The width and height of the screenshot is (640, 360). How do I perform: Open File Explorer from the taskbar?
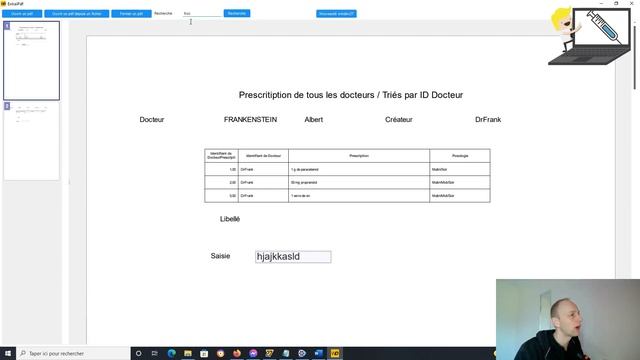(x=188, y=353)
